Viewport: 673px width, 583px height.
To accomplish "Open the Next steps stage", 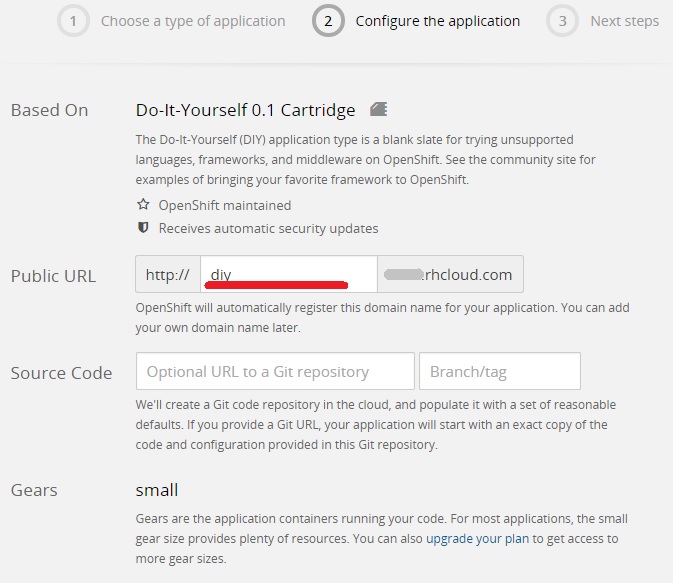I will [624, 21].
